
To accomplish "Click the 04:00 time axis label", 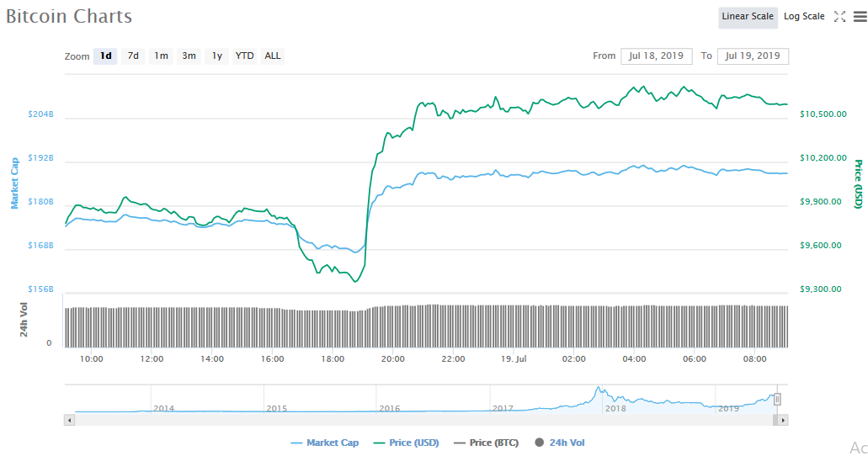I will 634,358.
